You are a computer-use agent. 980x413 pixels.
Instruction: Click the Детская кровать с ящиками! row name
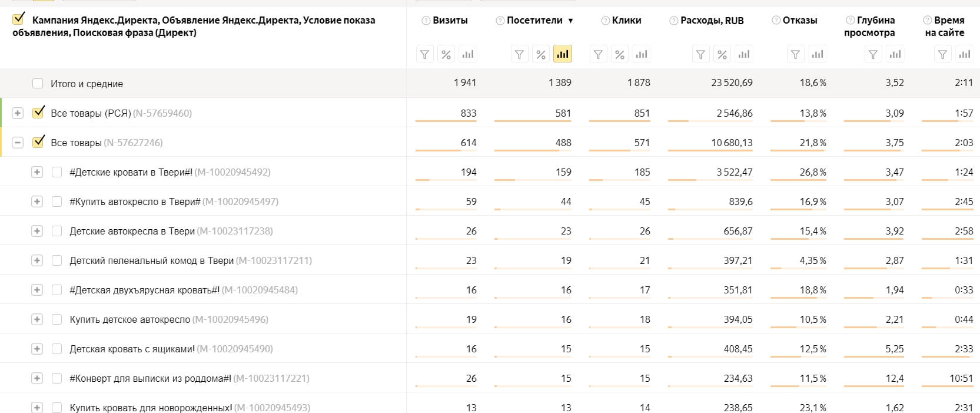pyautogui.click(x=132, y=349)
